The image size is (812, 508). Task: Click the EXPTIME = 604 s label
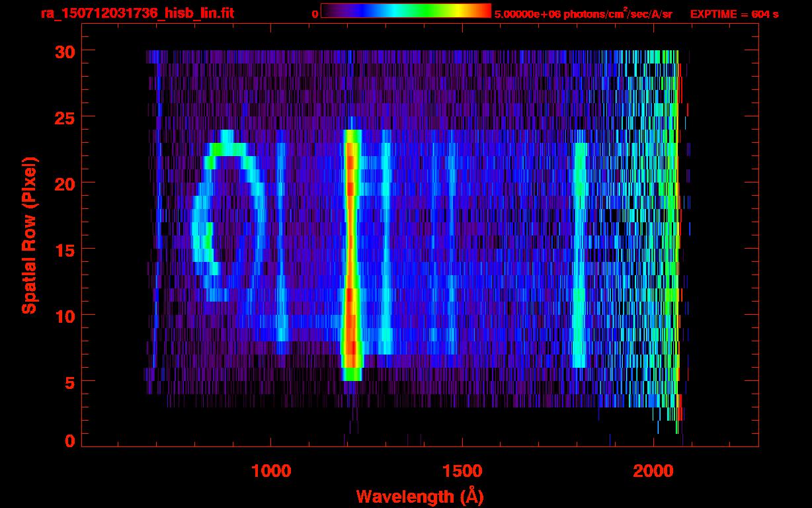pyautogui.click(x=734, y=14)
